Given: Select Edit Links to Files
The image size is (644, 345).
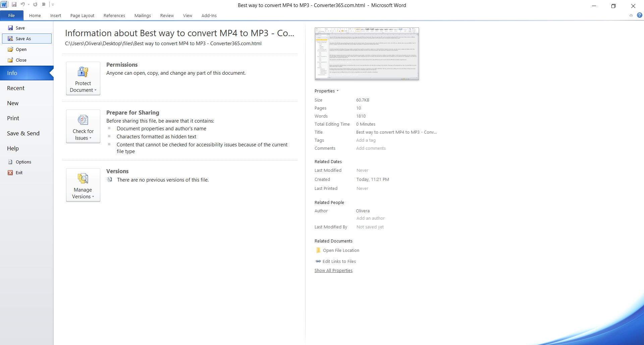Looking at the screenshot, I should 339,261.
